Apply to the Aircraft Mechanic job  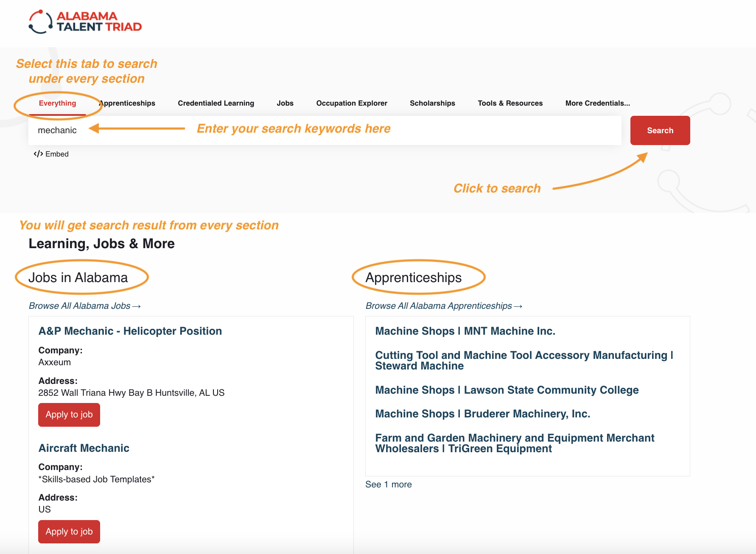69,532
